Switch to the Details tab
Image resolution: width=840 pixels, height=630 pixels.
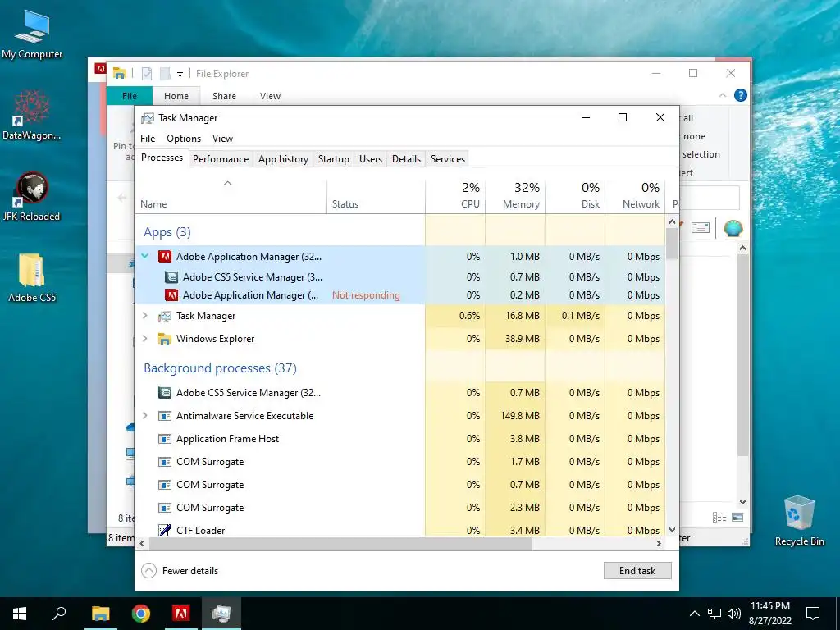click(406, 159)
